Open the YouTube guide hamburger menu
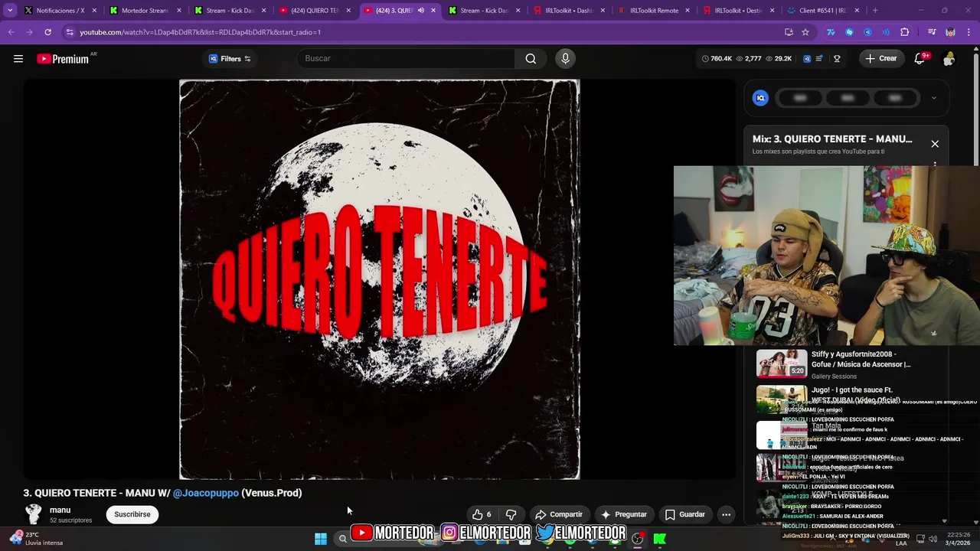This screenshot has width=980, height=551. pos(18,59)
